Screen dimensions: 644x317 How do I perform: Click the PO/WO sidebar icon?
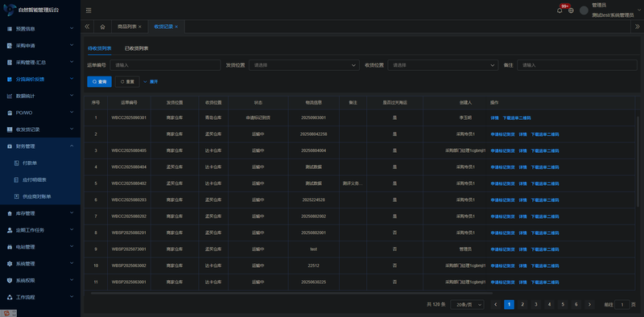pyautogui.click(x=10, y=113)
